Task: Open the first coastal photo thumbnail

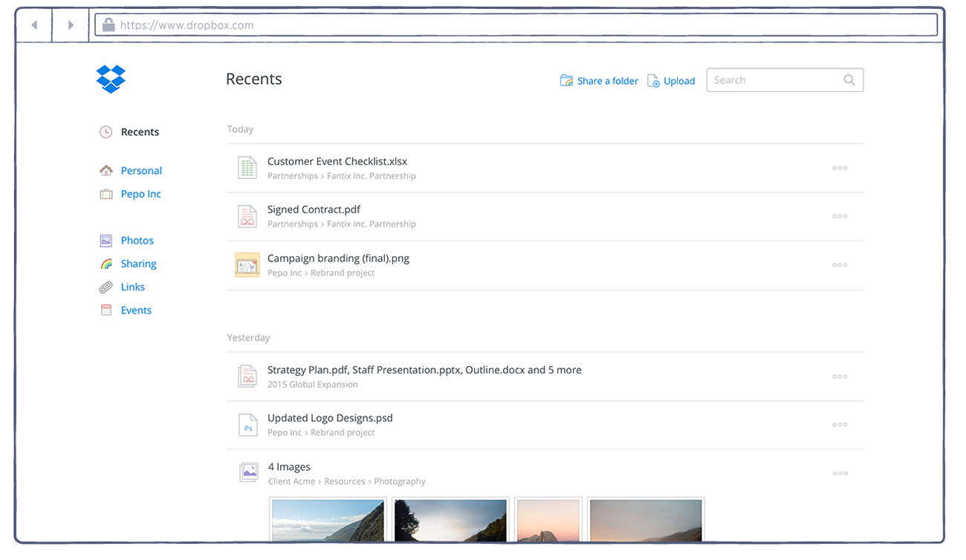Action: [328, 519]
